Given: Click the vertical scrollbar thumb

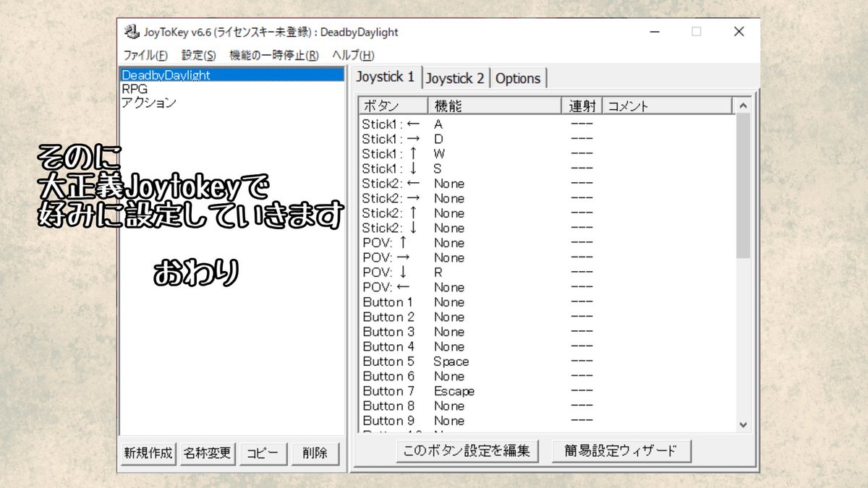Looking at the screenshot, I should 743,186.
